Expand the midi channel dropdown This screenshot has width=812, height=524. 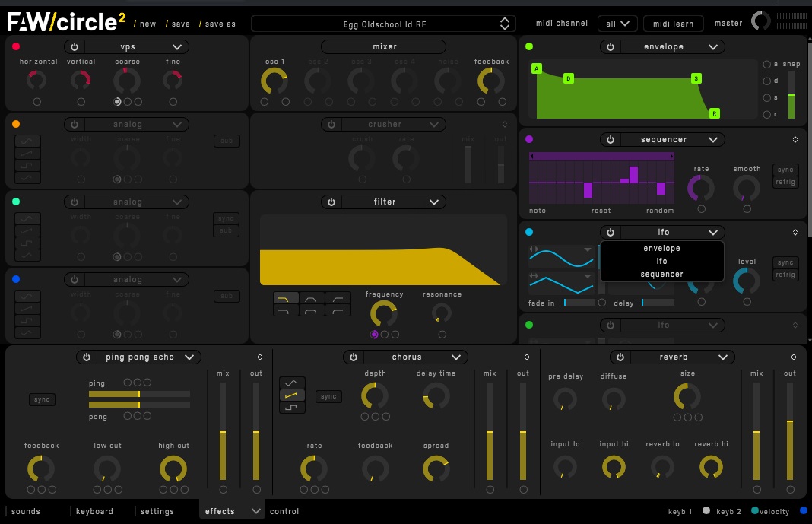pyautogui.click(x=618, y=24)
